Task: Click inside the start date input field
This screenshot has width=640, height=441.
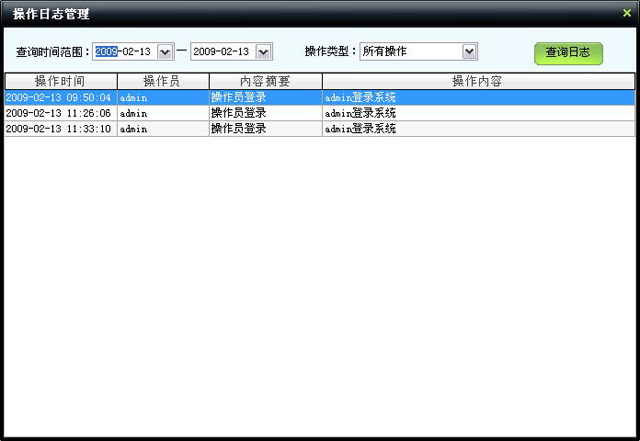Action: click(x=125, y=51)
